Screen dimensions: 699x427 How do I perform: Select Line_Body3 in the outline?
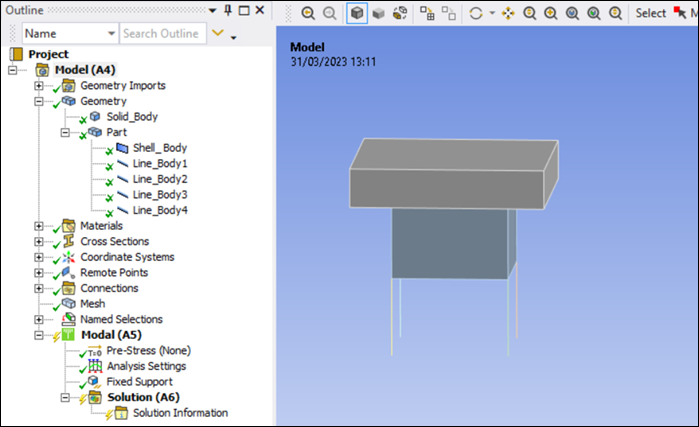159,195
